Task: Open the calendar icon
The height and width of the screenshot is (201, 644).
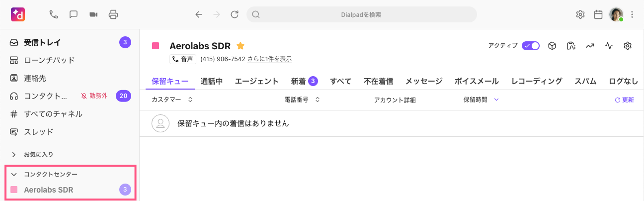Action: click(x=598, y=14)
